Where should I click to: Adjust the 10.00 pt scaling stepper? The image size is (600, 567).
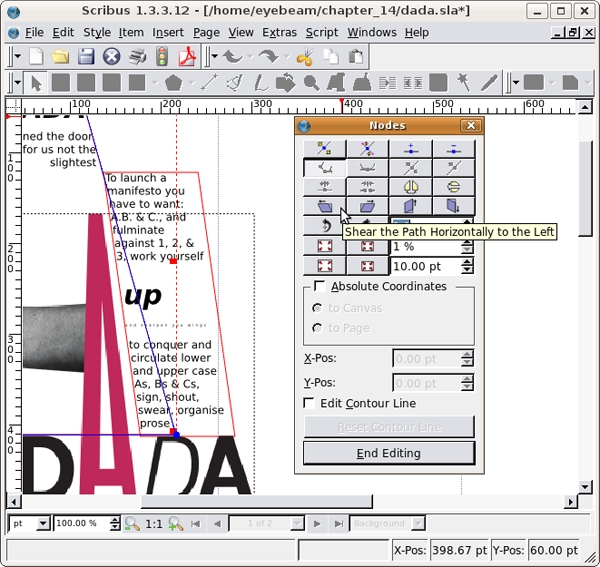[x=467, y=266]
